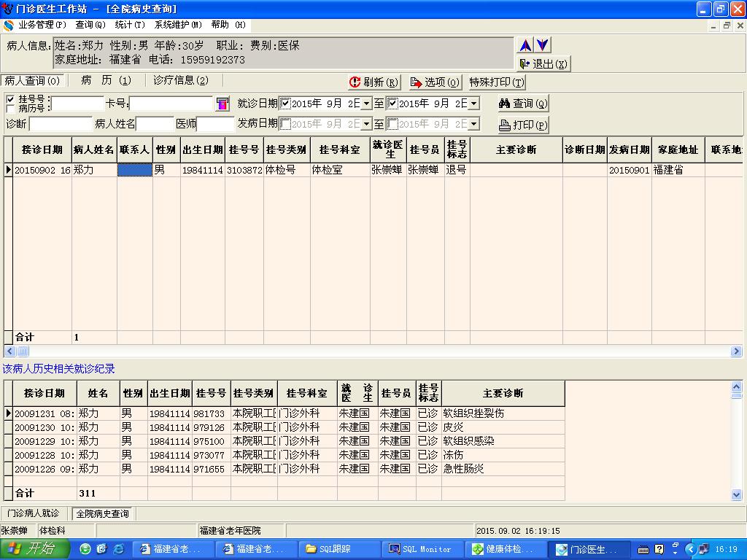747x560 pixels.
Task: Open the 发病日期 end date dropdown
Action: click(473, 125)
